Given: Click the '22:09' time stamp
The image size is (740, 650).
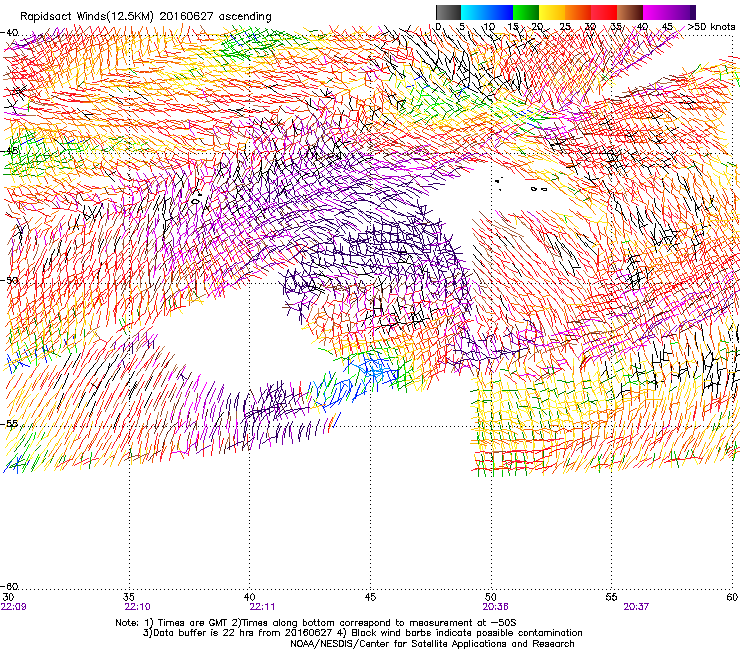Looking at the screenshot, I should coord(14,607).
